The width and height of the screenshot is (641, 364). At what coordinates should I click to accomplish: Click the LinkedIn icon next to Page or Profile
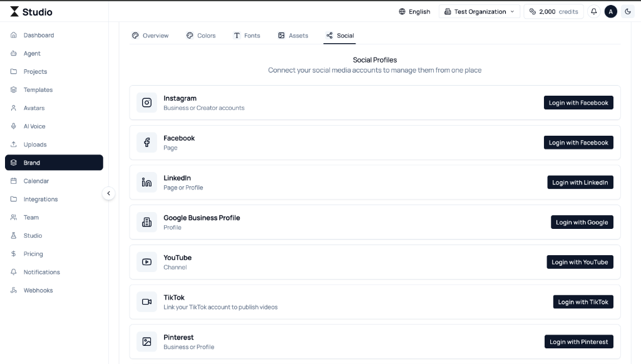(x=146, y=182)
